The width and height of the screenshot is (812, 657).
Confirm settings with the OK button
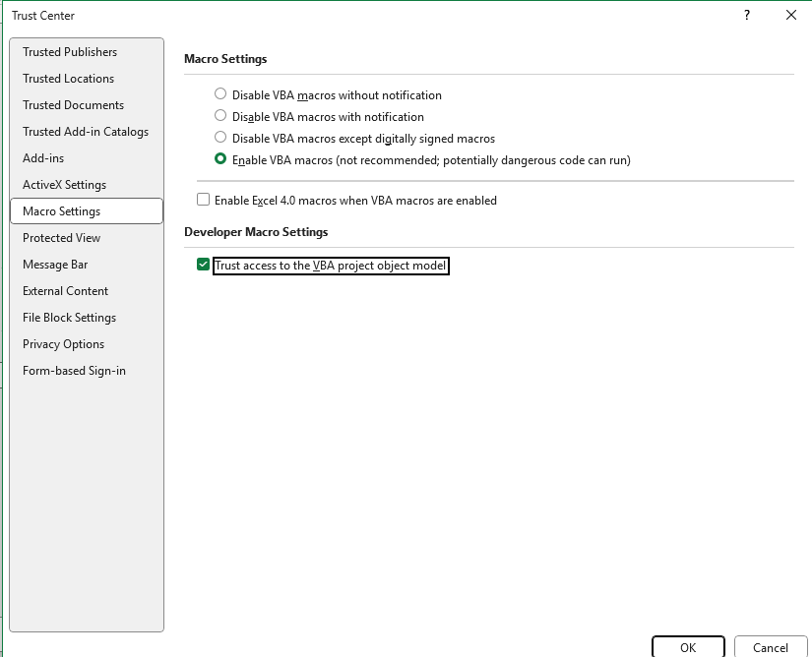click(x=688, y=648)
